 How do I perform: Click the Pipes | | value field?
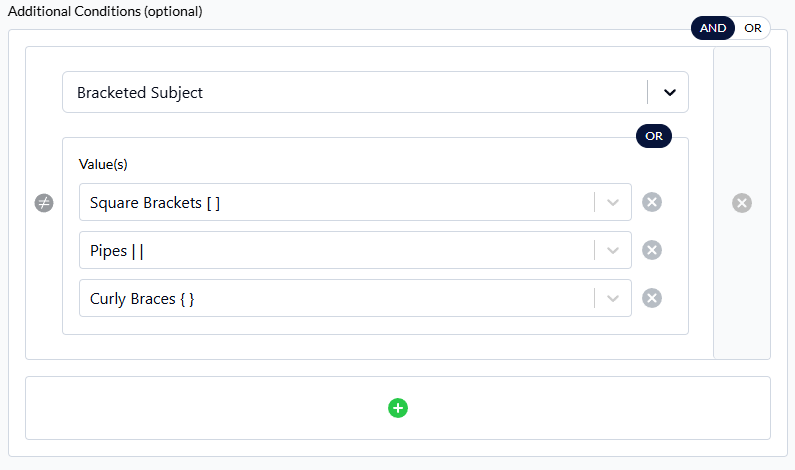355,250
